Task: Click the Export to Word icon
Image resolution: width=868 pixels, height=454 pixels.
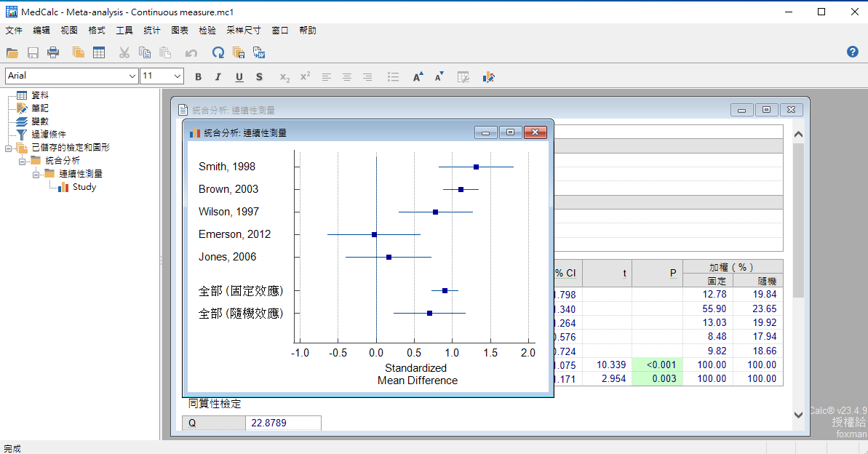Action: 258,52
